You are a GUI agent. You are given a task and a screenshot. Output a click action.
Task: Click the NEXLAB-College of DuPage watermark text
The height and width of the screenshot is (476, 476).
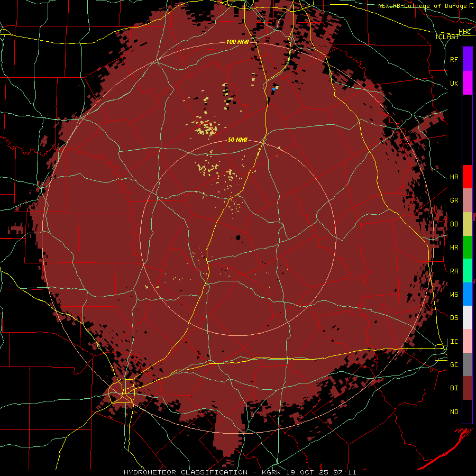tap(422, 6)
